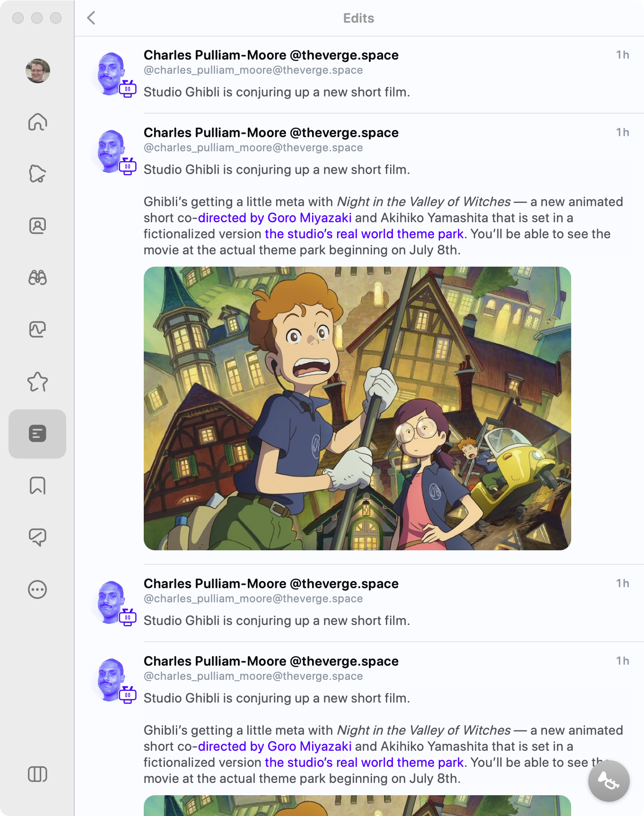The height and width of the screenshot is (816, 644).
Task: Select the Posts list icon in sidebar
Action: [x=37, y=434]
